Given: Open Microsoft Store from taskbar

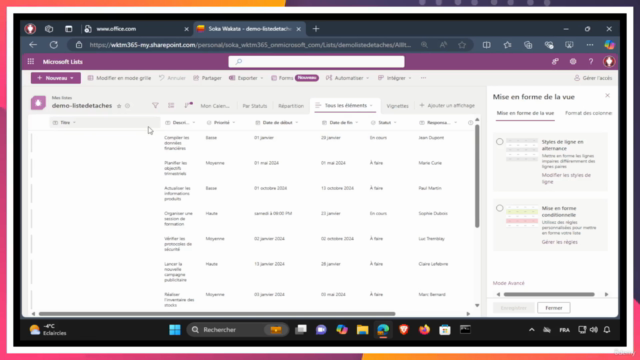Looking at the screenshot, I should (445, 330).
